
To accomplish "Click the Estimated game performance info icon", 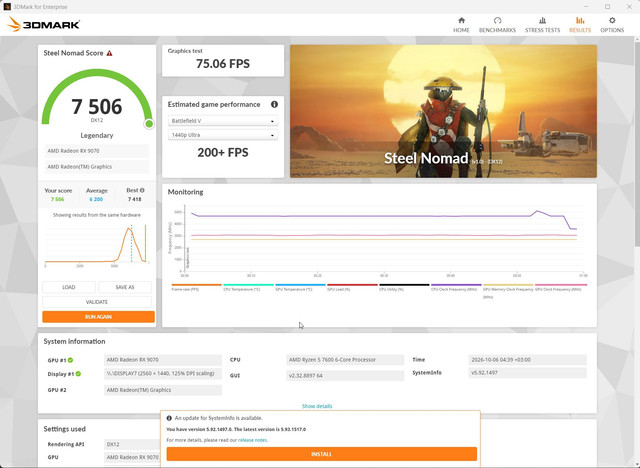I will [x=274, y=104].
